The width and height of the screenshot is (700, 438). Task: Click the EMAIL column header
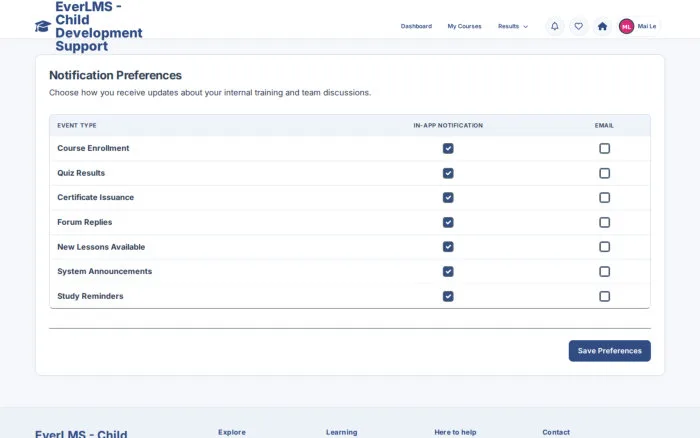604,125
